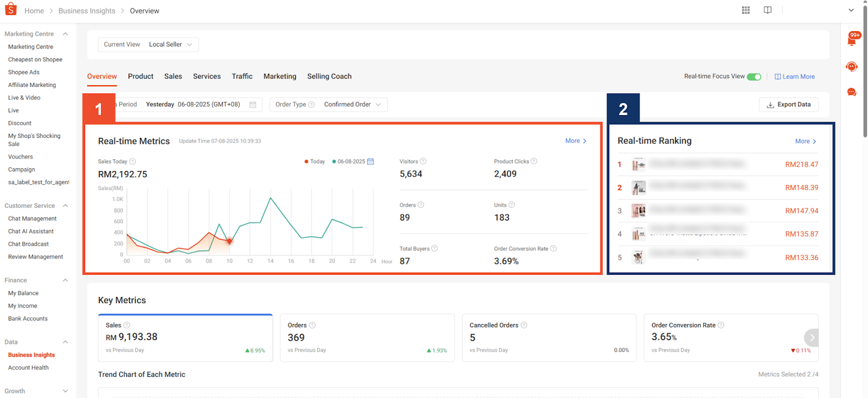Click help icon on Cancelled Orders card
The height and width of the screenshot is (398, 868).
pos(524,325)
